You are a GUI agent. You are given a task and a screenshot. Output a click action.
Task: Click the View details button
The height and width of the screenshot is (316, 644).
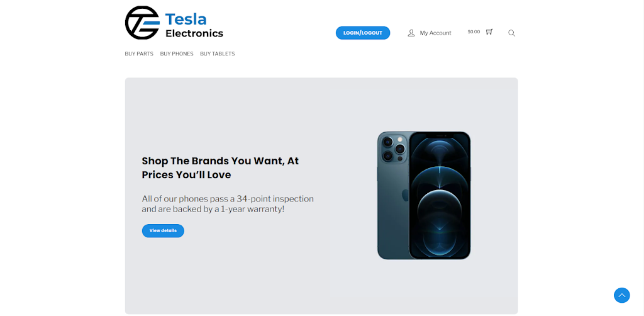coord(163,230)
